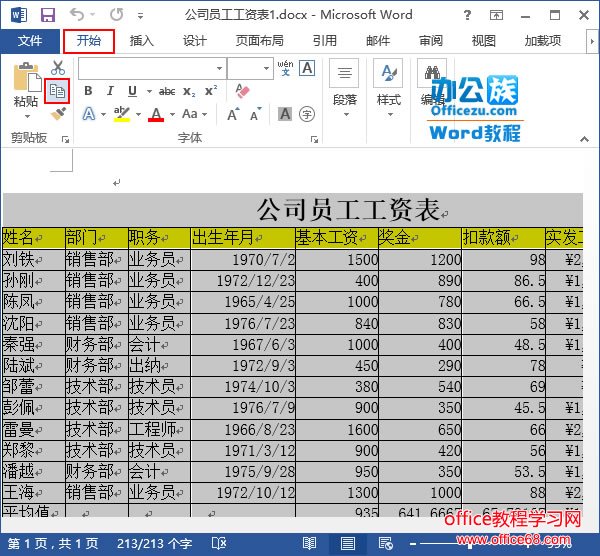This screenshot has height=556, width=600.
Task: Apply yellow text highlight color
Action: [x=122, y=114]
